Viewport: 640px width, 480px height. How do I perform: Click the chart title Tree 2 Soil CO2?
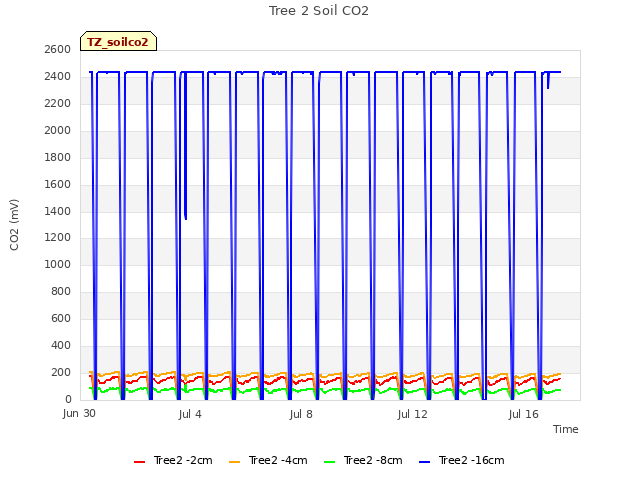(319, 11)
